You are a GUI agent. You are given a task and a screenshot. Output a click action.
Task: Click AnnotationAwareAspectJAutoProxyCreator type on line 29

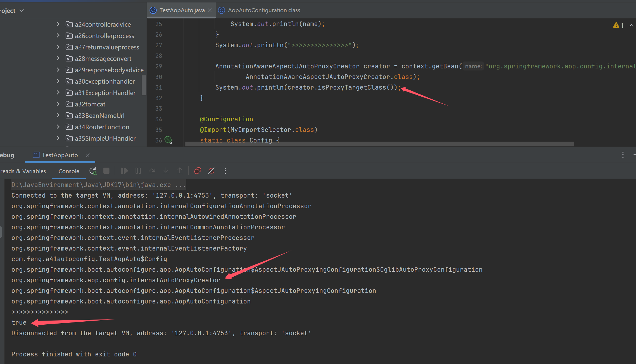pyautogui.click(x=287, y=66)
